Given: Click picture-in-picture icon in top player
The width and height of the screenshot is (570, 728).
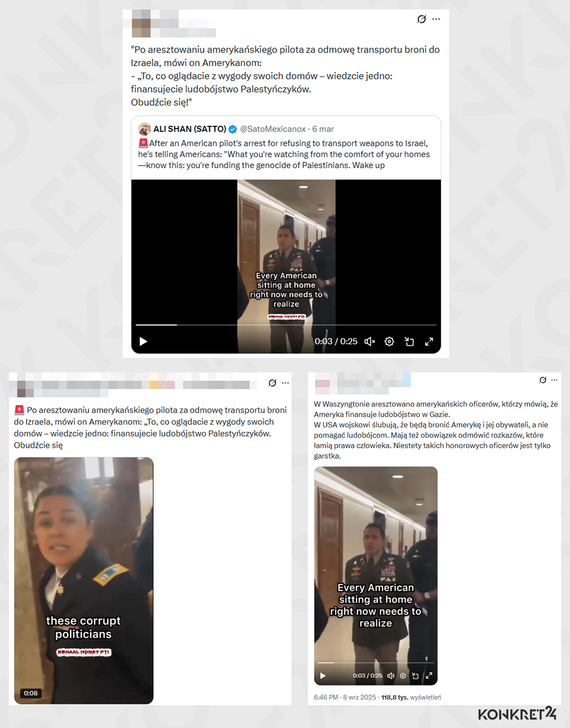Looking at the screenshot, I should [409, 341].
